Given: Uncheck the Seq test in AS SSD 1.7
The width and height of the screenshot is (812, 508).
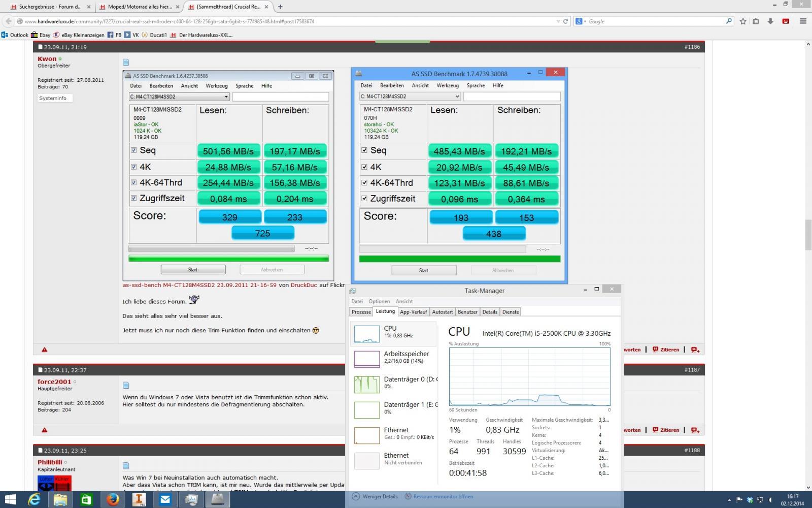Looking at the screenshot, I should (x=364, y=150).
